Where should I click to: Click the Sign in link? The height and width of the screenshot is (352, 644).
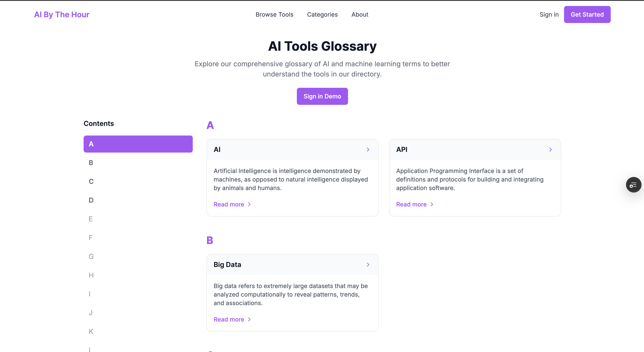(549, 14)
